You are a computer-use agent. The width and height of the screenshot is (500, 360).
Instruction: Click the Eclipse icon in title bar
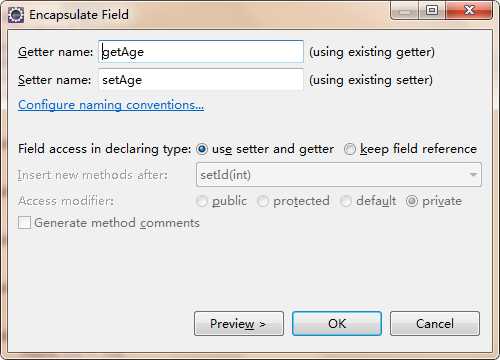(16, 15)
